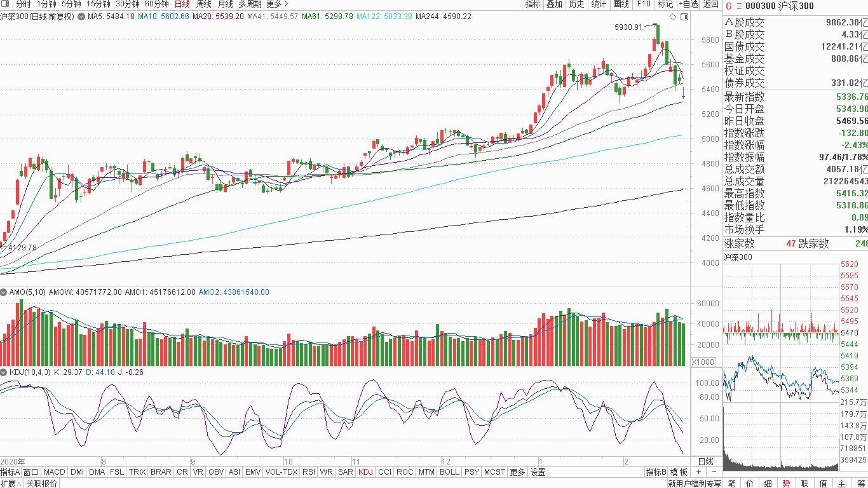Open 模板 template tab
This screenshot has height=488, width=868.
click(679, 472)
